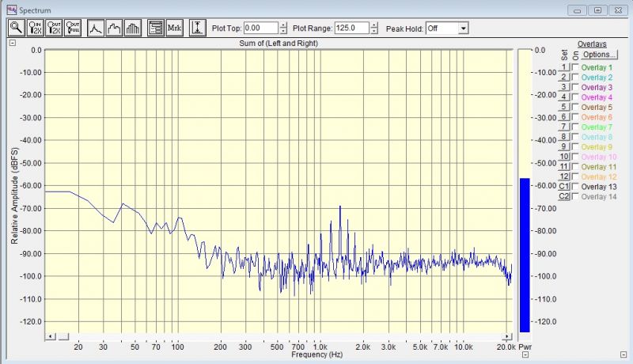Enable the Overlay 12 checkbox
633x364 pixels.
tap(575, 176)
